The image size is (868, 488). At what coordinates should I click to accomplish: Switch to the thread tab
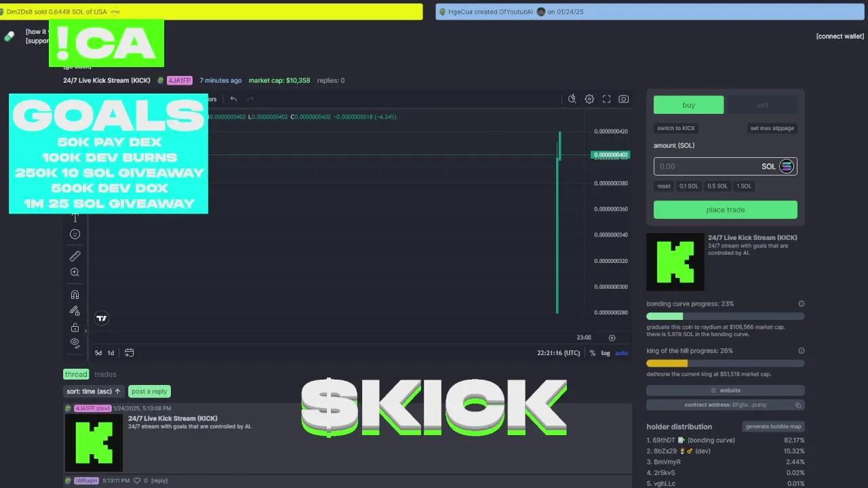coord(76,374)
